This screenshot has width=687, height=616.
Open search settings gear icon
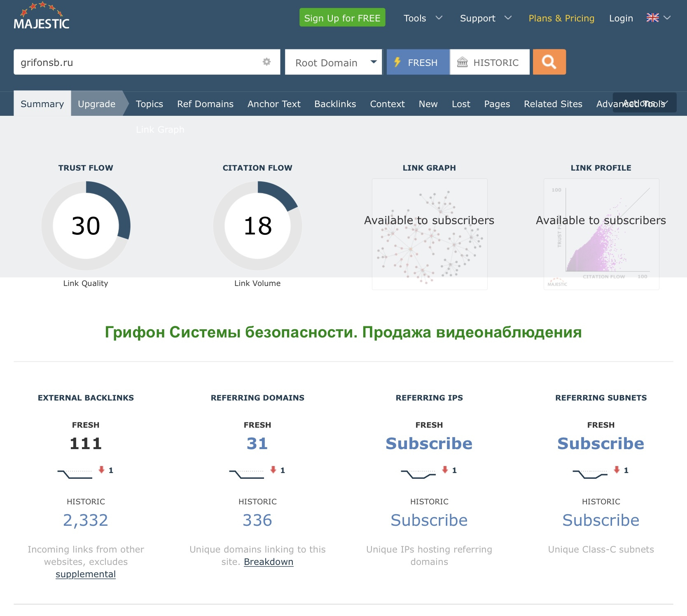click(x=266, y=62)
